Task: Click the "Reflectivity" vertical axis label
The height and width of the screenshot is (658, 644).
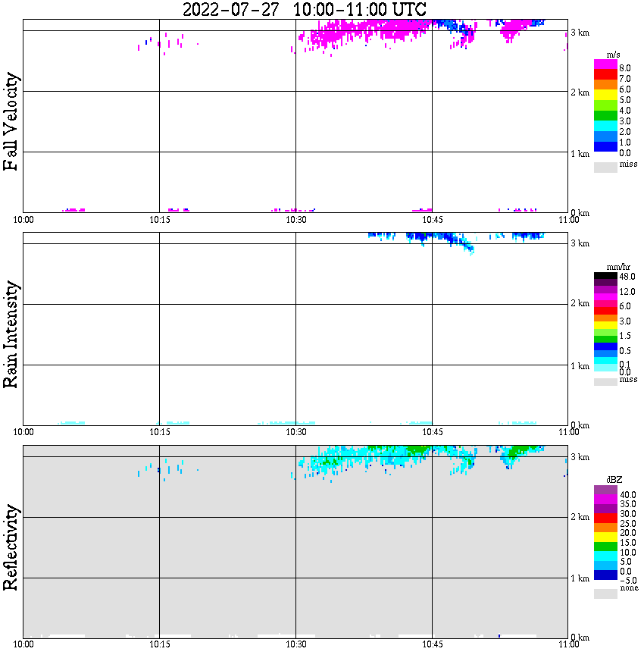Action: point(11,547)
